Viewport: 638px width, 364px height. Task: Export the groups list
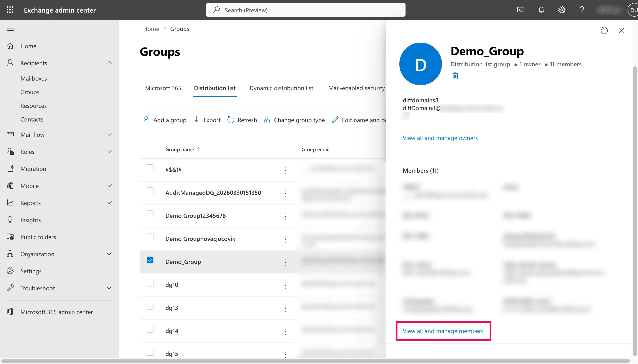click(207, 120)
